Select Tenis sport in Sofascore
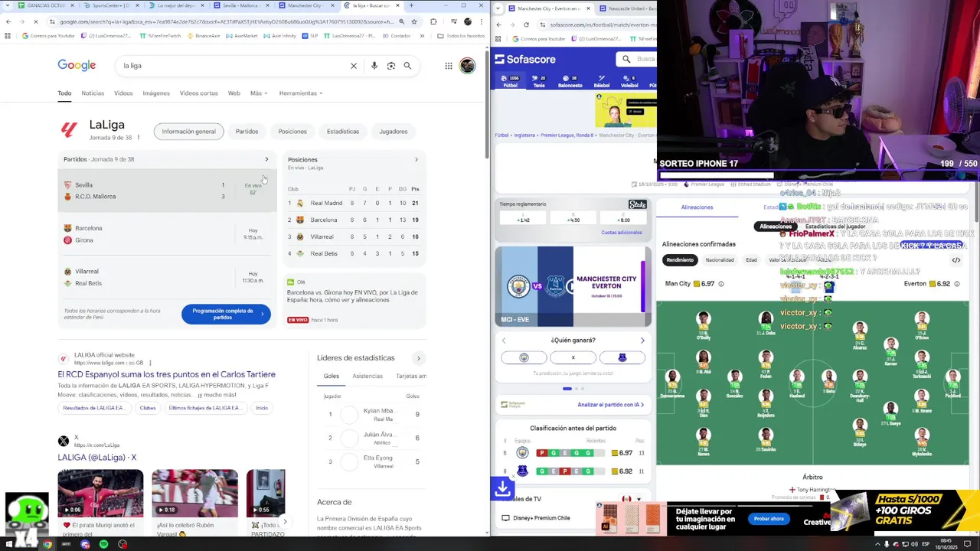The image size is (980, 551). [539, 81]
